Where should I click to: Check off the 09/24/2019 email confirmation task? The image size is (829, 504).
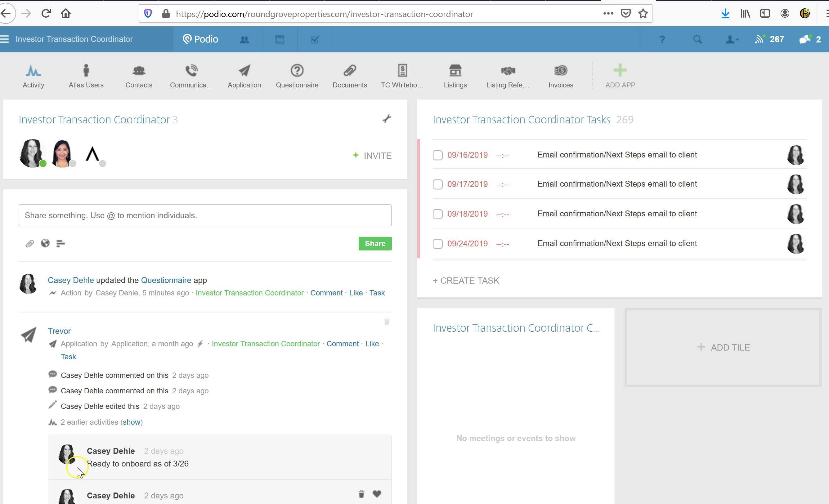(437, 244)
